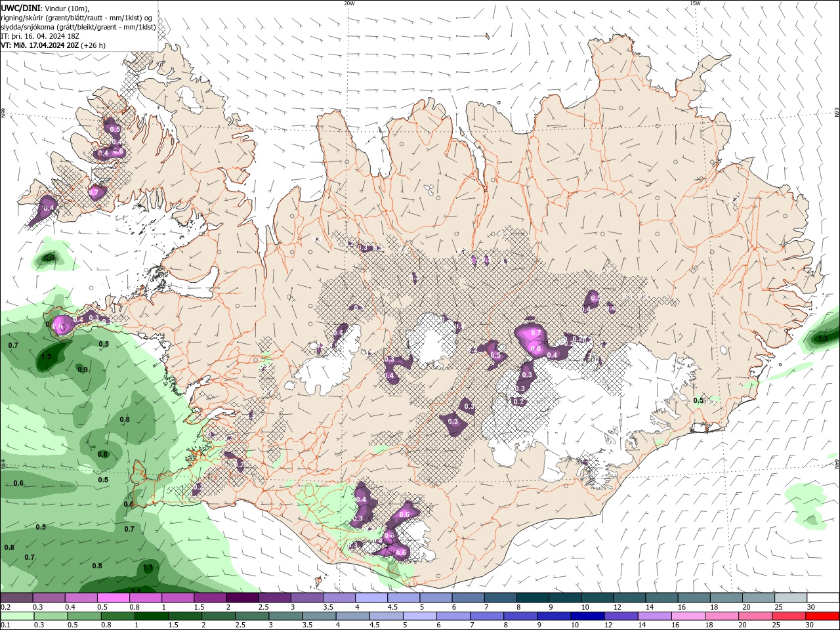
Task: Click the 'IT: þri. 16. 04. 2024 18Z' line
Action: (x=39, y=36)
